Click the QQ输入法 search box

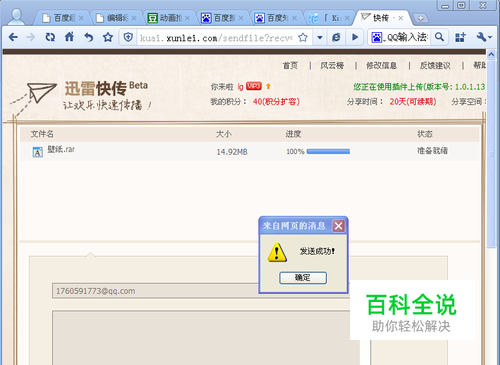[407, 37]
